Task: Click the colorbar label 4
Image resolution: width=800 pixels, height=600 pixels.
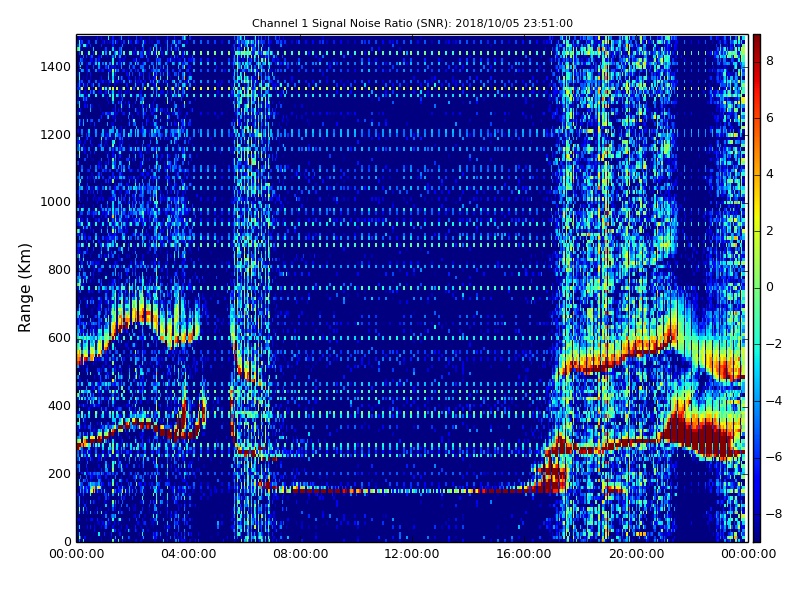Action: [x=770, y=174]
